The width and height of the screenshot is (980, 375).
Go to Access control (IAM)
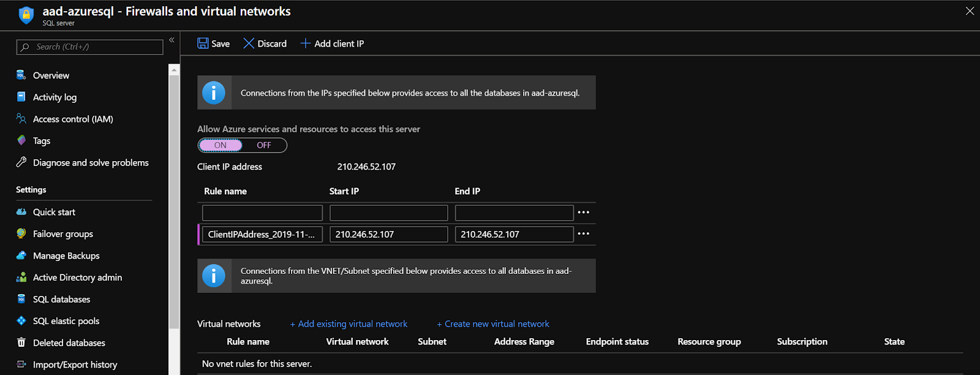pyautogui.click(x=73, y=119)
